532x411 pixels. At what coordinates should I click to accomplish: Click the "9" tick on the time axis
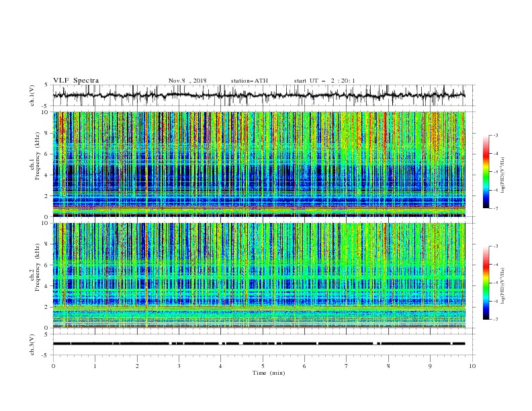point(430,366)
